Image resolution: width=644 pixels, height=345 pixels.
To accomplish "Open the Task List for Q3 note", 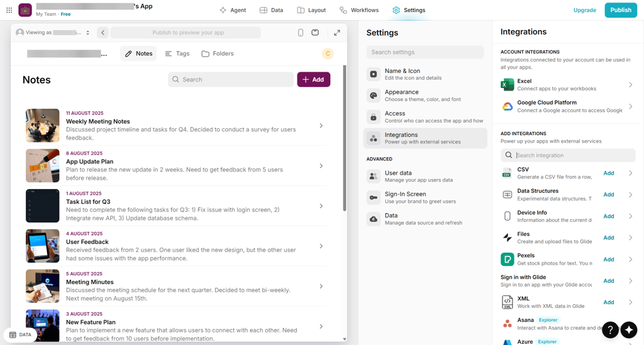I will click(176, 206).
